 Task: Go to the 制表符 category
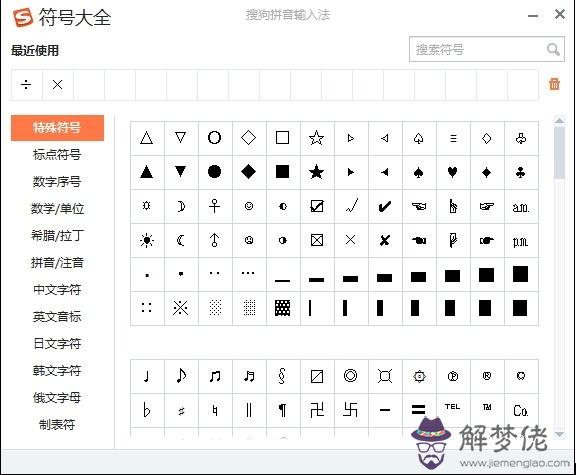tap(57, 425)
